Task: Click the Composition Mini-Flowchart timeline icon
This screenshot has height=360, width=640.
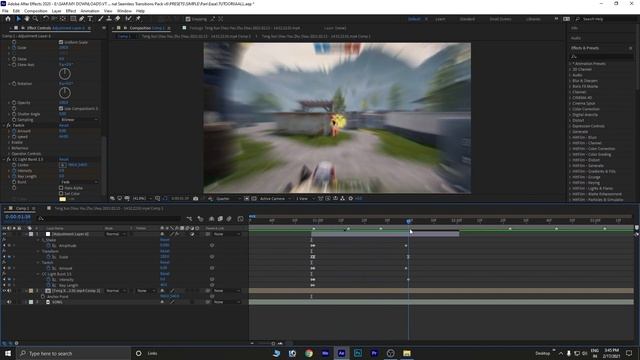Action: click(189, 219)
